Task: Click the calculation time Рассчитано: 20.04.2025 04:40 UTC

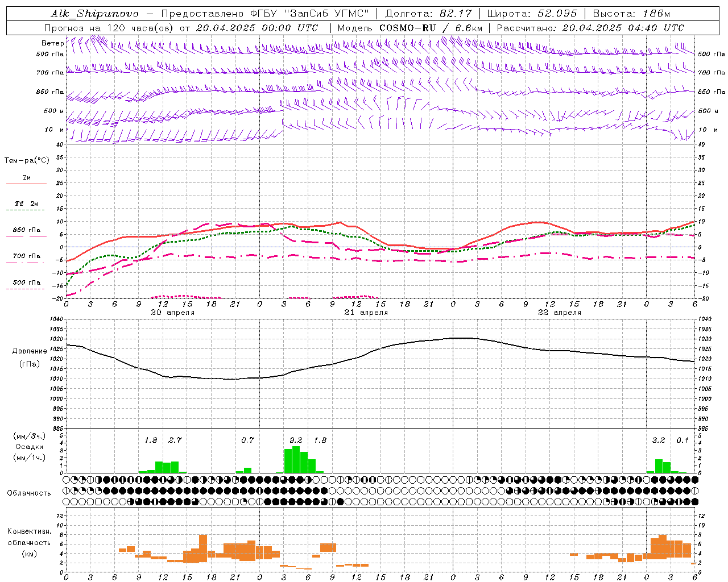Action: [x=590, y=28]
